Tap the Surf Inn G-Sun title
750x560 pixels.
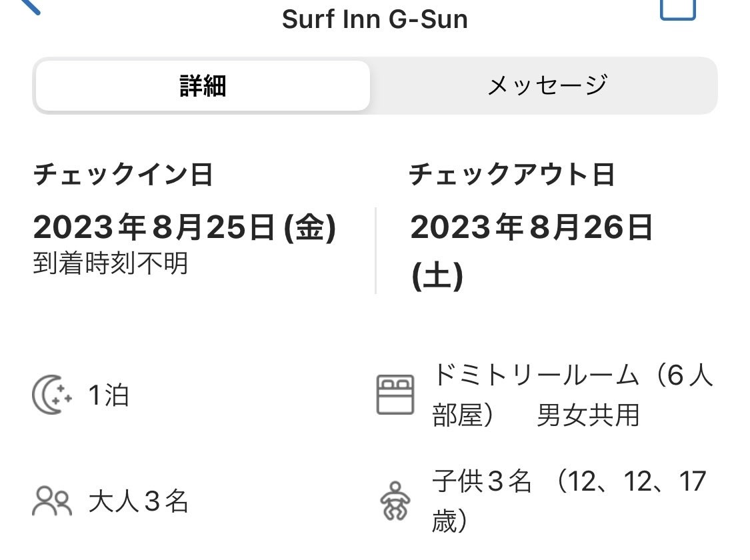[x=375, y=19]
